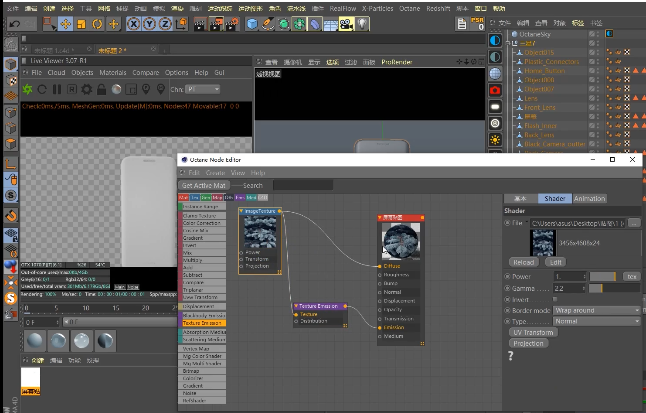Click the UV Transform button
This screenshot has height=413, width=646.
533,332
